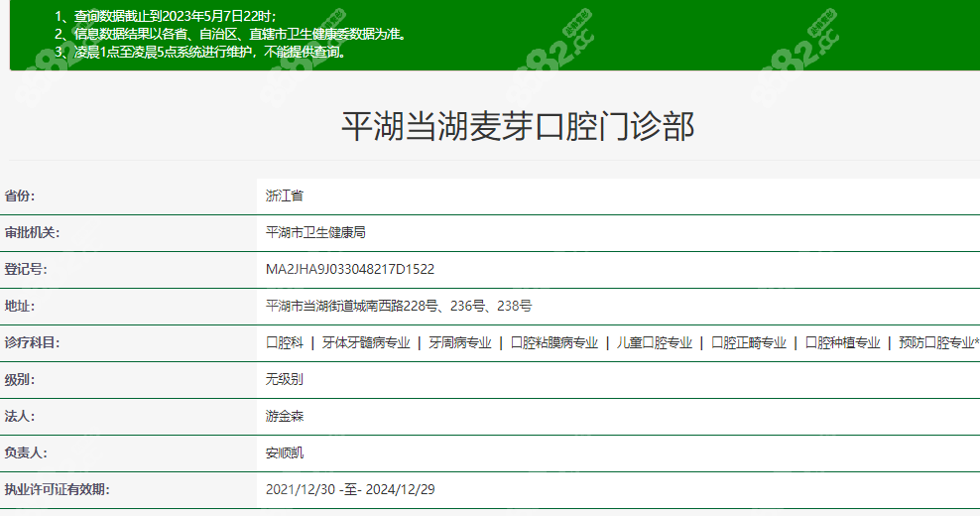Screen dimensions: 980x516
Task: Click the 省份 row label
Action: tap(20, 195)
